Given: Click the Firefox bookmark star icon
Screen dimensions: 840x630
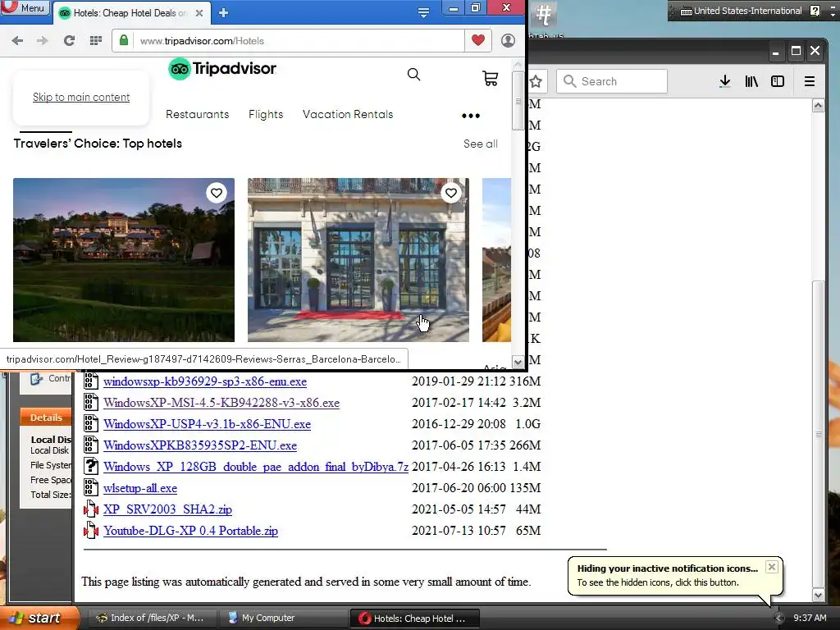Looking at the screenshot, I should 536,81.
